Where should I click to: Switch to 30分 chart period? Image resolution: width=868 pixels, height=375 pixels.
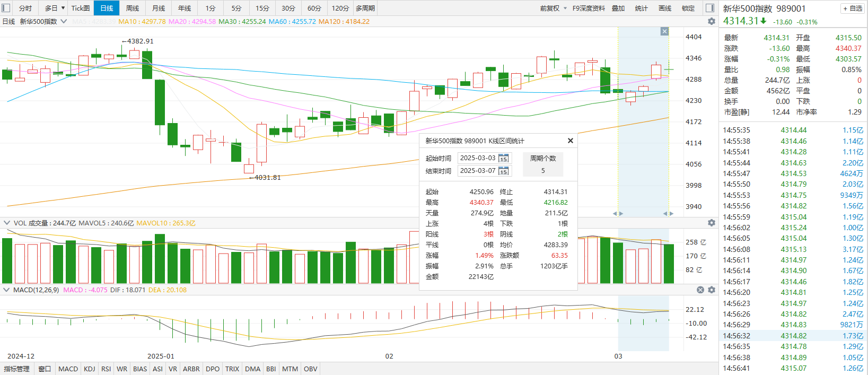point(288,8)
